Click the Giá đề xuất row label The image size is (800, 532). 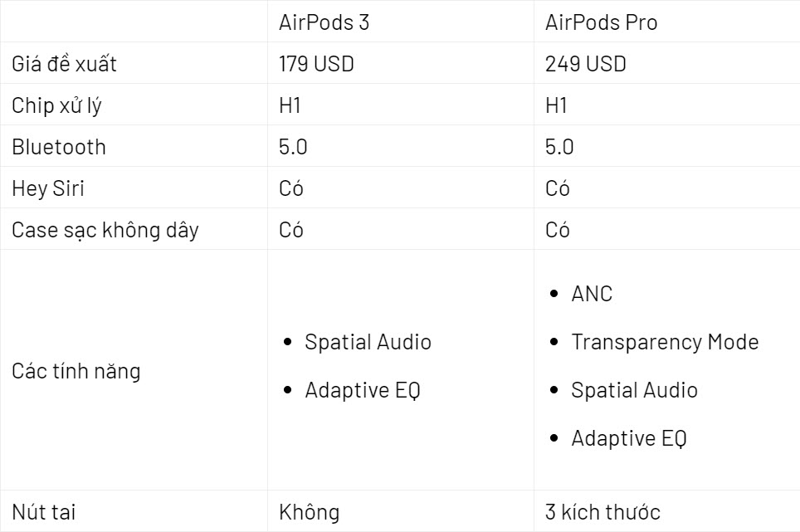[64, 64]
